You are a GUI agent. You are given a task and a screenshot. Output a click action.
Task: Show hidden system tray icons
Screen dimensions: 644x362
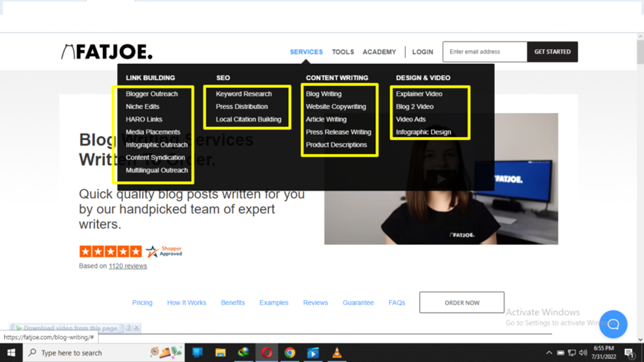549,353
